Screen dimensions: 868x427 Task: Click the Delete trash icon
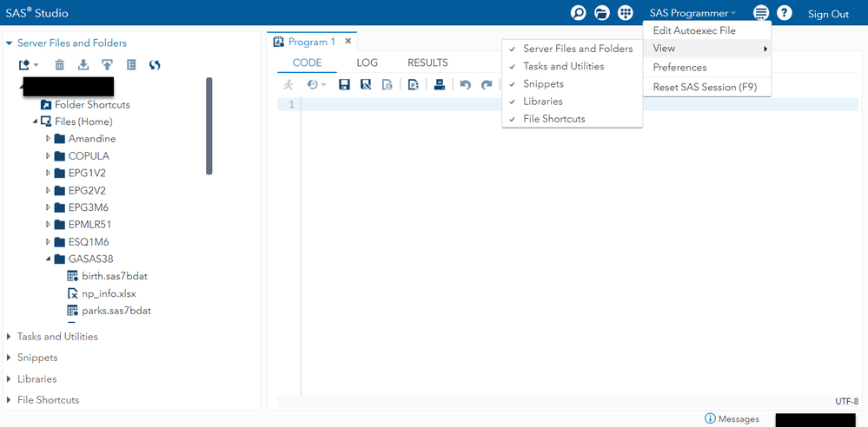click(60, 65)
